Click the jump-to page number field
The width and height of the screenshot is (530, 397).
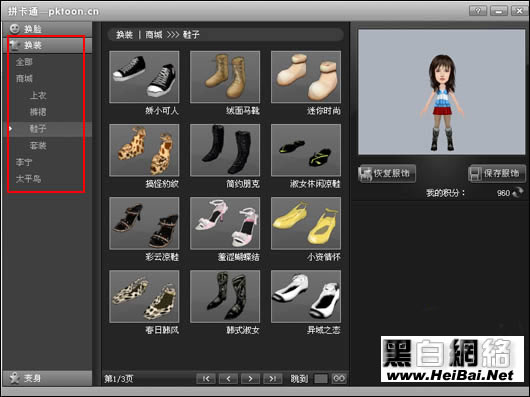click(x=321, y=379)
